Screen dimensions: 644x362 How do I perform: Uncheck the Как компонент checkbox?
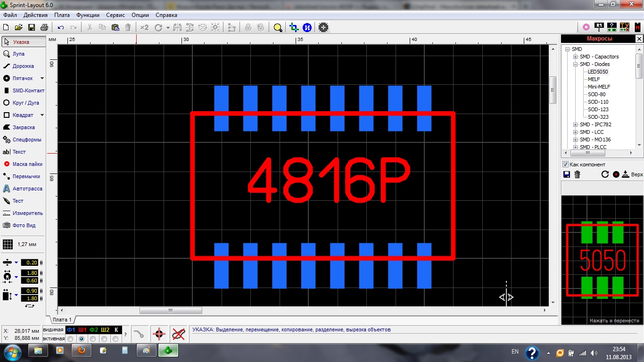click(x=566, y=165)
